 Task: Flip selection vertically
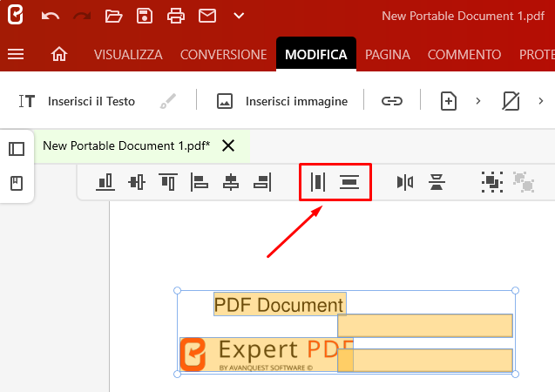tap(437, 182)
